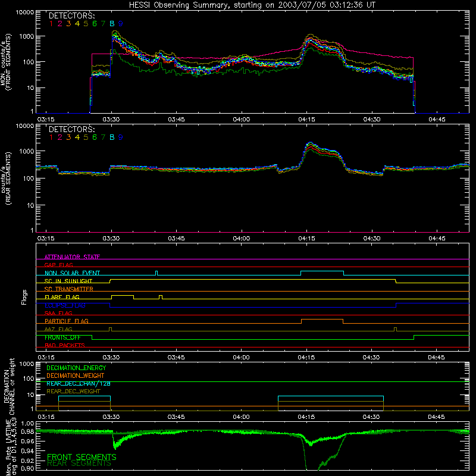The height and width of the screenshot is (476, 476).
Task: Click the FLARE_FLAG label
Action: (62, 297)
